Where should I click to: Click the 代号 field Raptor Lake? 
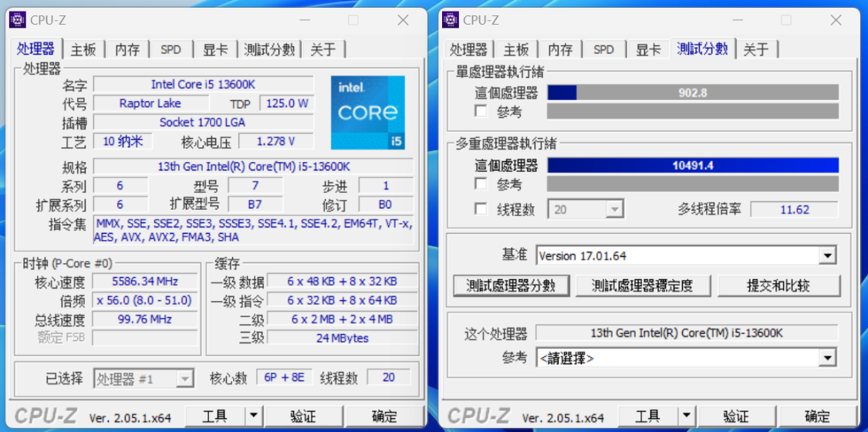click(150, 103)
